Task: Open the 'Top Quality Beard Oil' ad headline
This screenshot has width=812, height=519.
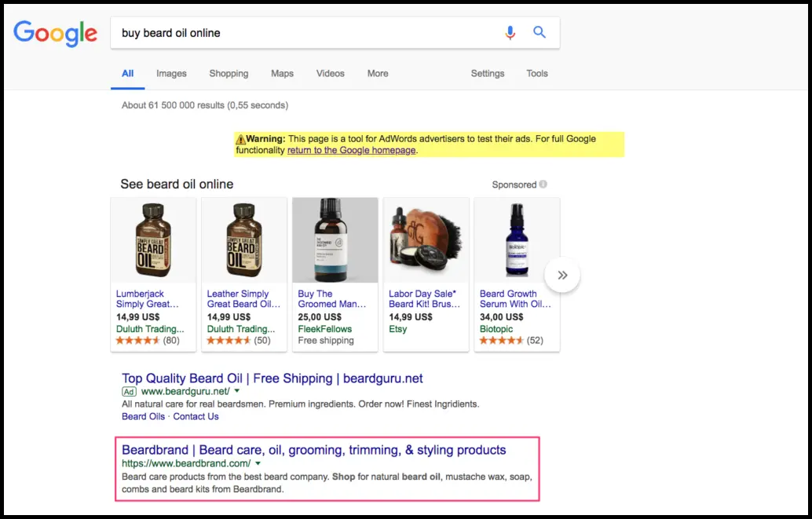Action: [x=272, y=378]
